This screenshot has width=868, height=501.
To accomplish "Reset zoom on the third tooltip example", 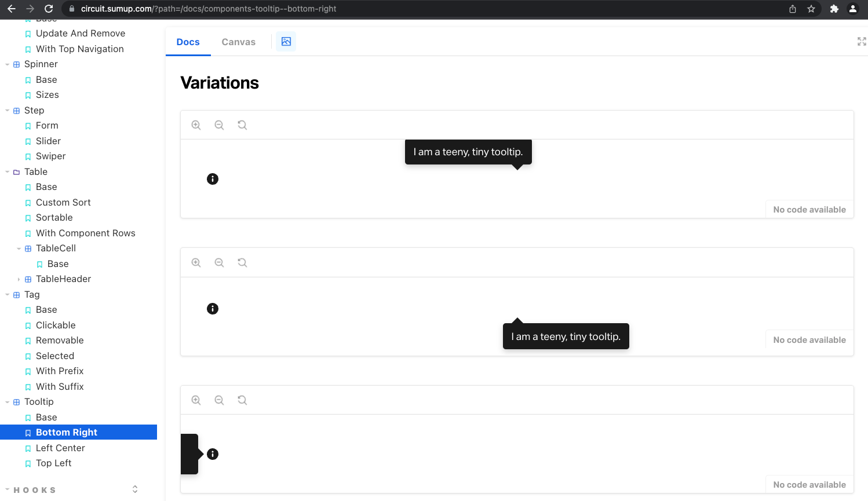I will point(242,400).
